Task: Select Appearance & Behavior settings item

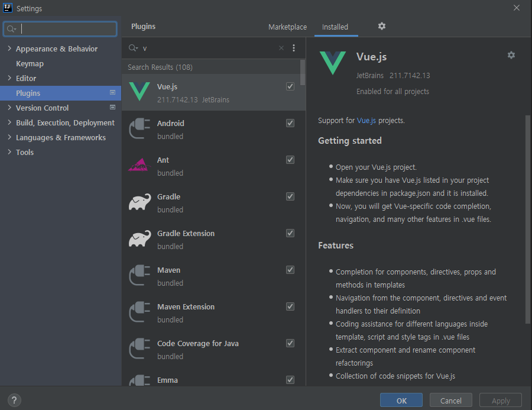Action: (x=57, y=49)
